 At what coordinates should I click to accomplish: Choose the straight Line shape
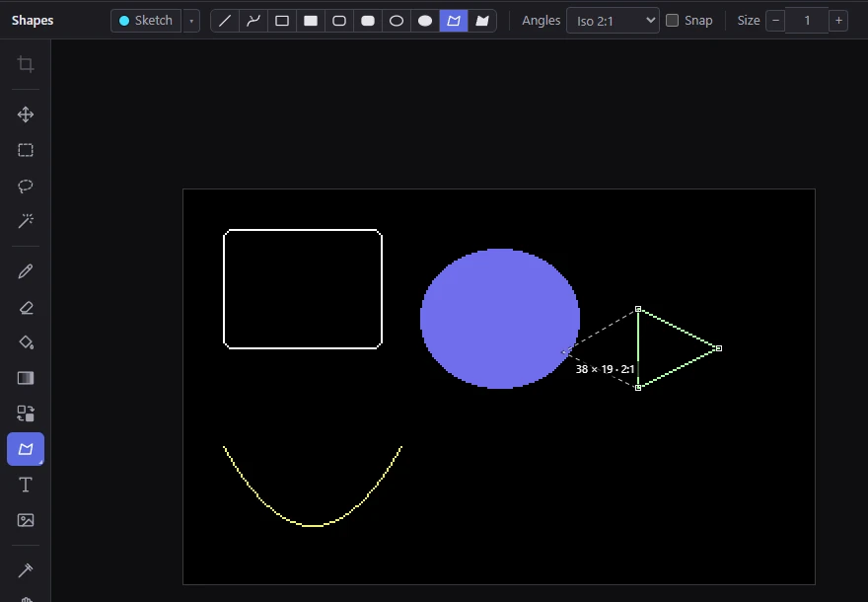[x=225, y=21]
